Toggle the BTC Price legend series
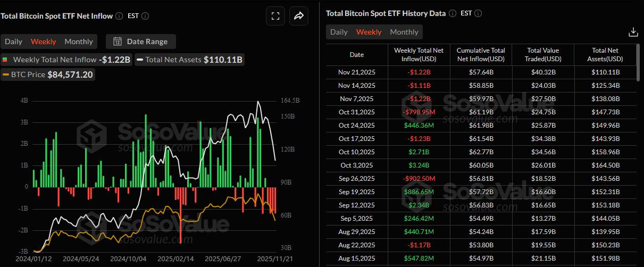Image resolution: width=644 pixels, height=267 pixels. [x=48, y=75]
